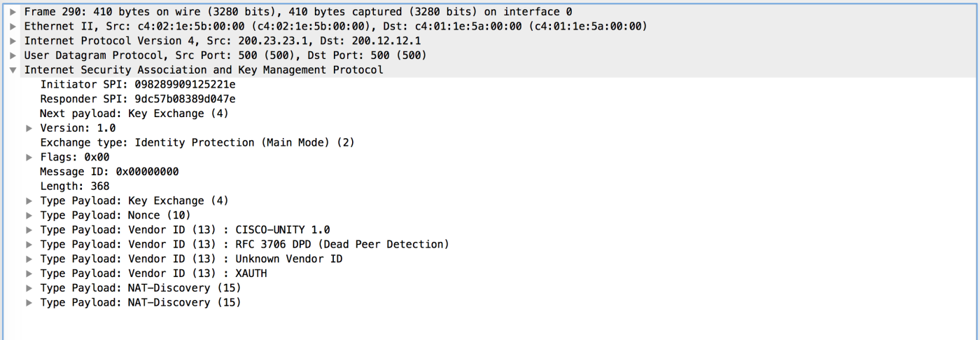Expand the last NAT-Discovery (15) payload
This screenshot has width=980, height=340.
pyautogui.click(x=29, y=303)
